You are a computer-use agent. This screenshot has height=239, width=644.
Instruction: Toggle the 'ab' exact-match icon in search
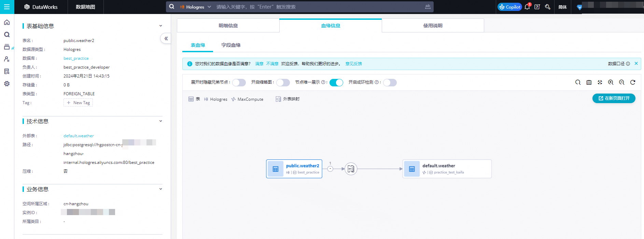click(x=428, y=6)
